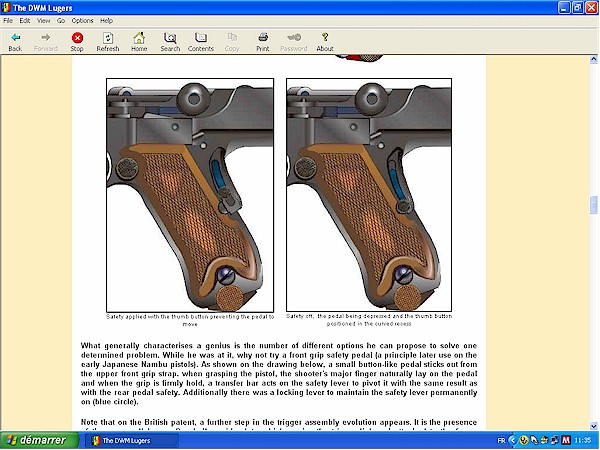Open the Help menu
Viewport: 600px width, 450px height.
(x=106, y=21)
